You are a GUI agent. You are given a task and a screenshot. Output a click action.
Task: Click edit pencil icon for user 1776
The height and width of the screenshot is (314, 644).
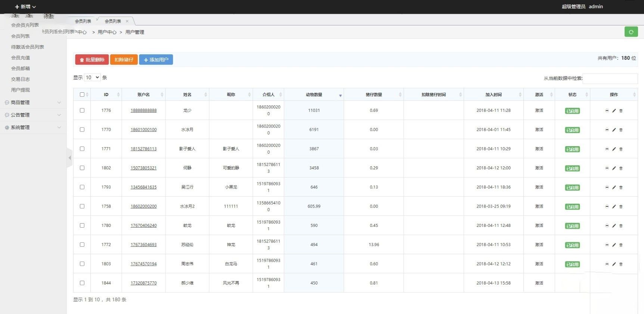[614, 111]
